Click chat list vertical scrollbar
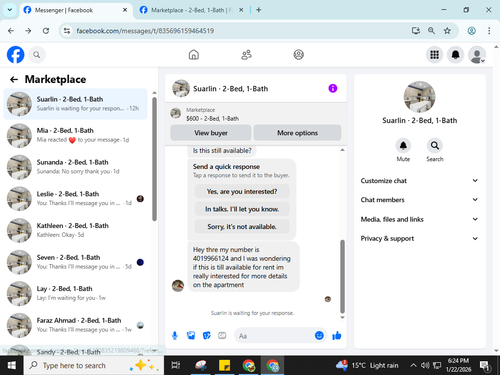Image resolution: width=500 pixels, height=375 pixels. (x=154, y=158)
